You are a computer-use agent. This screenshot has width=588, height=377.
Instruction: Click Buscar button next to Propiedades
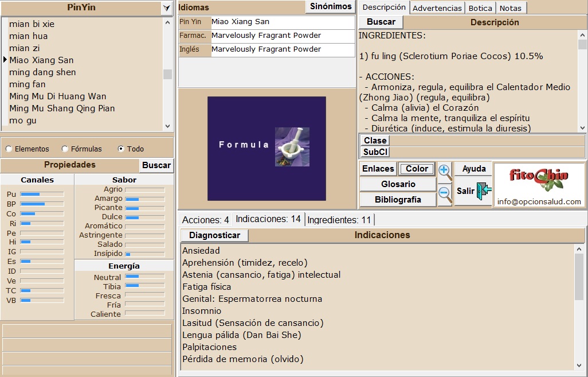click(156, 165)
